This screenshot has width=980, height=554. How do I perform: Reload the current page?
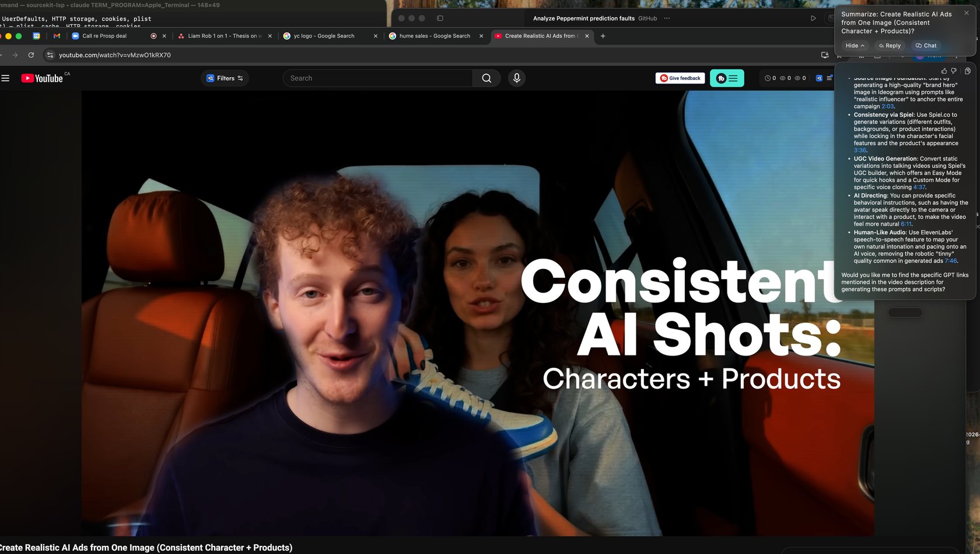pos(30,55)
